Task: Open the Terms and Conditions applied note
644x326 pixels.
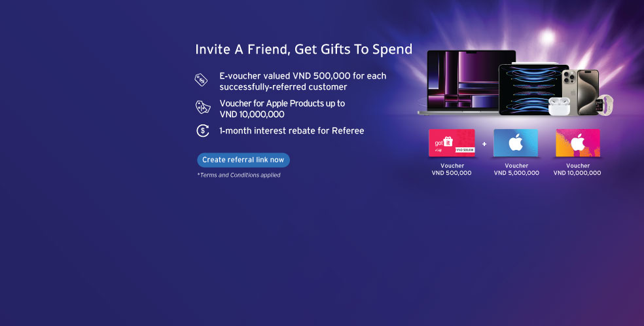Action: click(239, 175)
